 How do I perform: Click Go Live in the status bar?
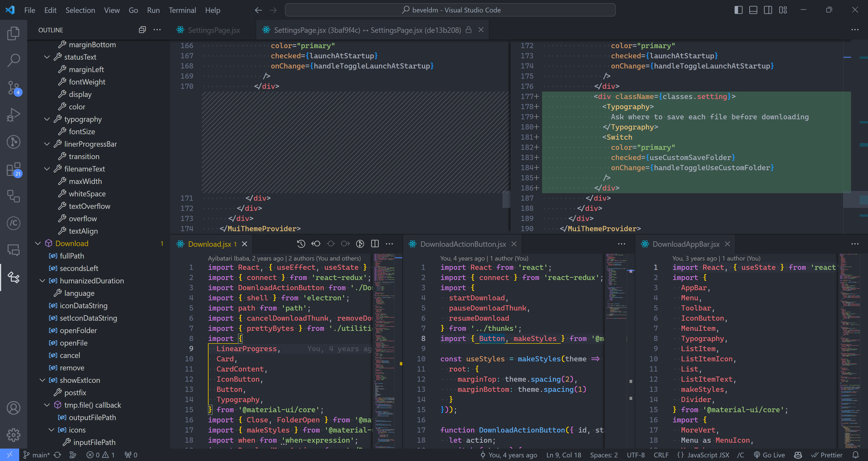click(769, 455)
